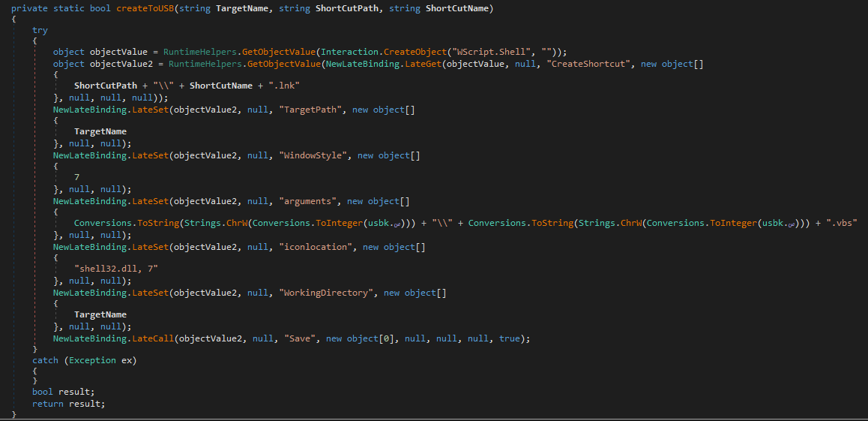
Task: Click the LateGet method reference
Action: tap(424, 64)
